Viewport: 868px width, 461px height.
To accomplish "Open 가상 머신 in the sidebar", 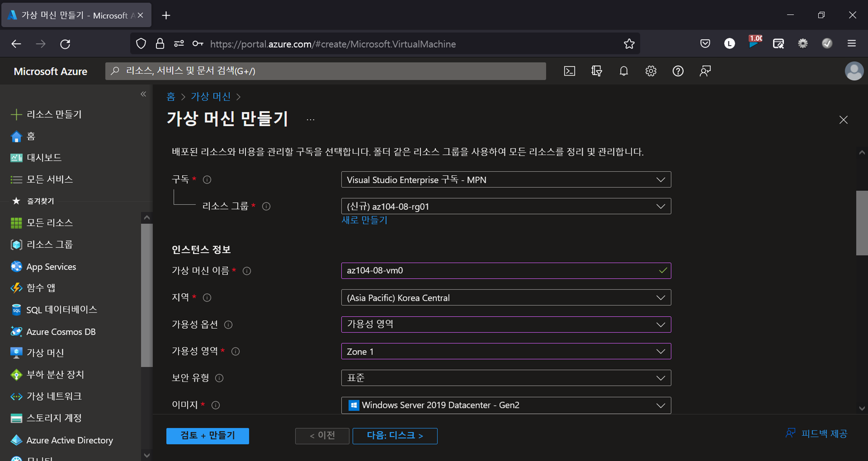I will [x=37, y=353].
